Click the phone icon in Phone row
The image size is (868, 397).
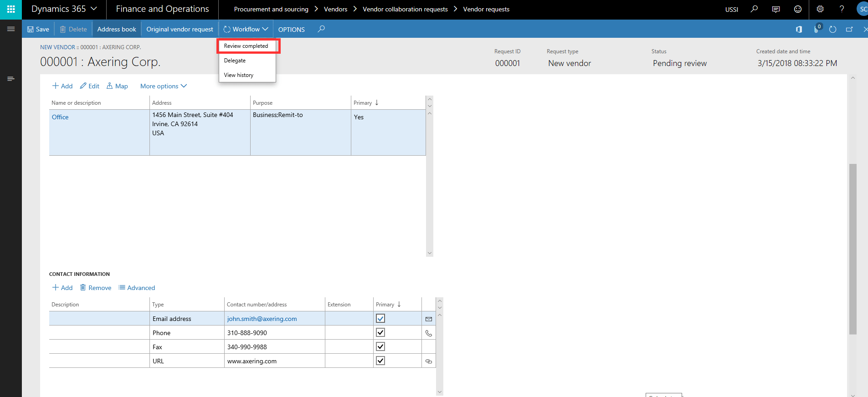click(x=429, y=333)
